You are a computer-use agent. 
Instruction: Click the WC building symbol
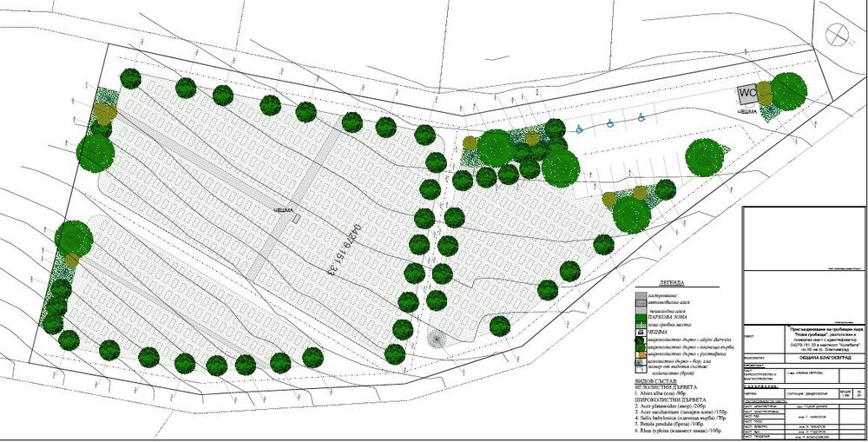pos(746,93)
